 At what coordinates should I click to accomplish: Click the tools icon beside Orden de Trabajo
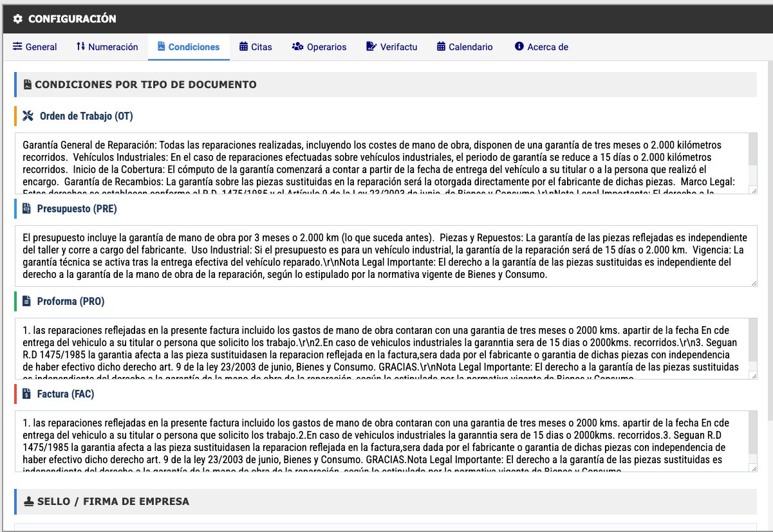pos(28,116)
